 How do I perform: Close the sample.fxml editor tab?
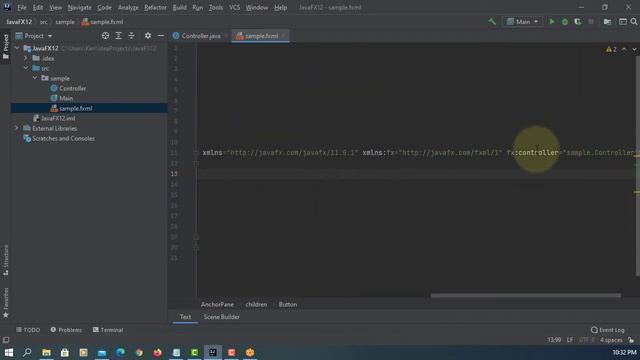[284, 36]
